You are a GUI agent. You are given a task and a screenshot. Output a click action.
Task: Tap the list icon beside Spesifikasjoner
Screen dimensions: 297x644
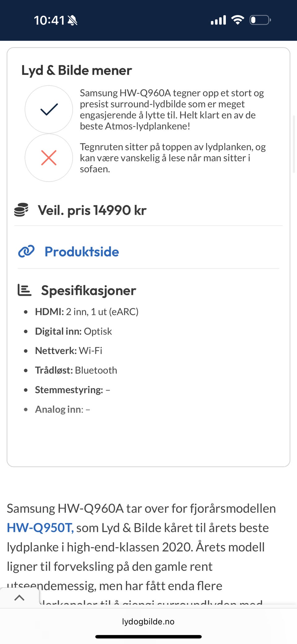[24, 290]
